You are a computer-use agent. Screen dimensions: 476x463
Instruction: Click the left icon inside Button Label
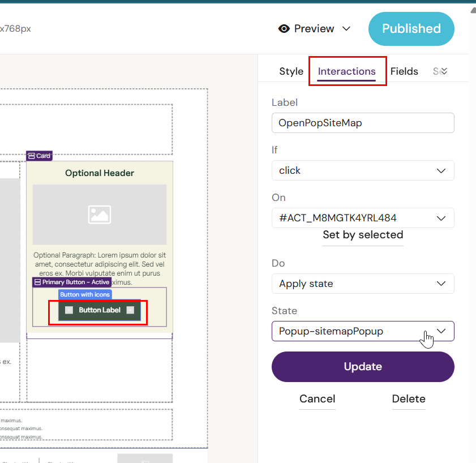(69, 310)
